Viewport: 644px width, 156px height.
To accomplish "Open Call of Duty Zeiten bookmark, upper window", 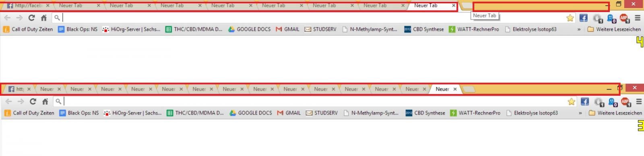I will (28, 29).
